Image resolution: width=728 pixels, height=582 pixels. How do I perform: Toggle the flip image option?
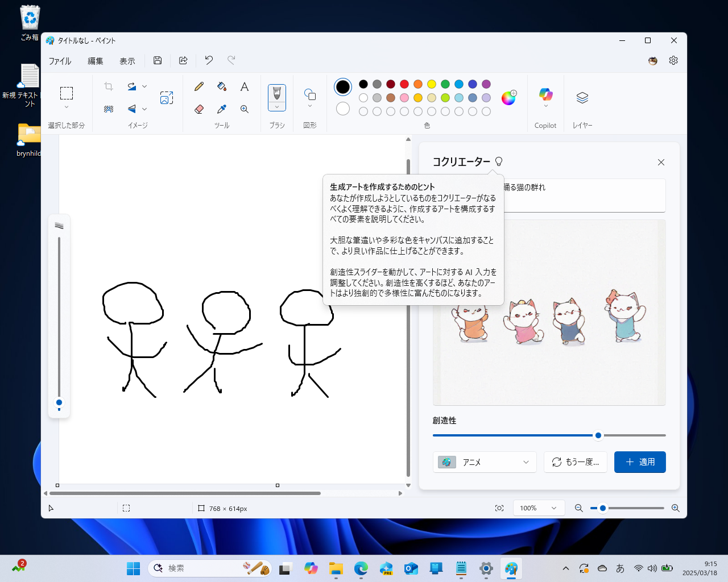click(132, 109)
